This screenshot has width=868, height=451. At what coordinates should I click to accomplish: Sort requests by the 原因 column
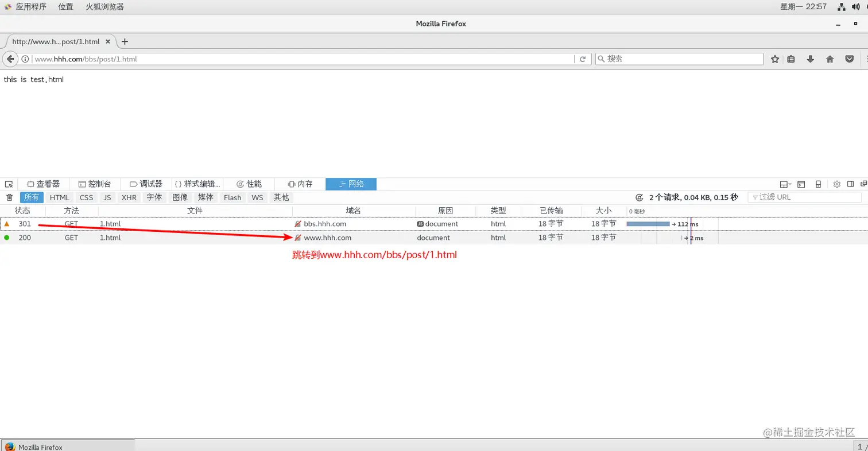pyautogui.click(x=445, y=211)
